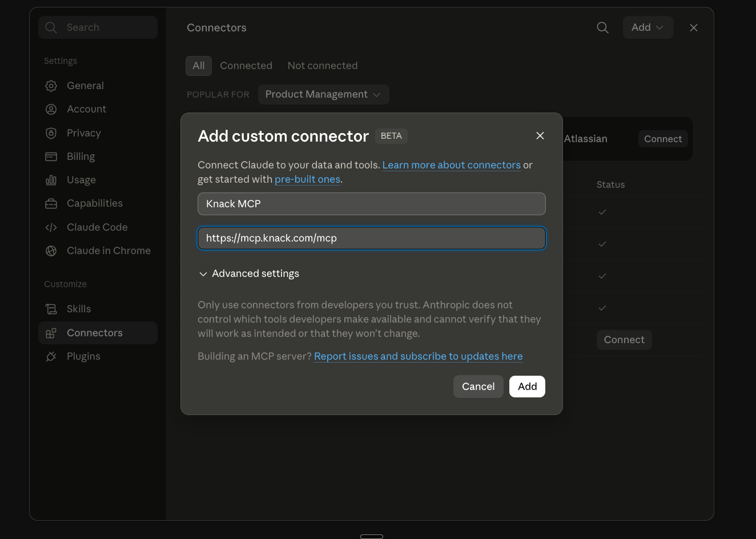Click the Skills scroll icon

pos(51,309)
